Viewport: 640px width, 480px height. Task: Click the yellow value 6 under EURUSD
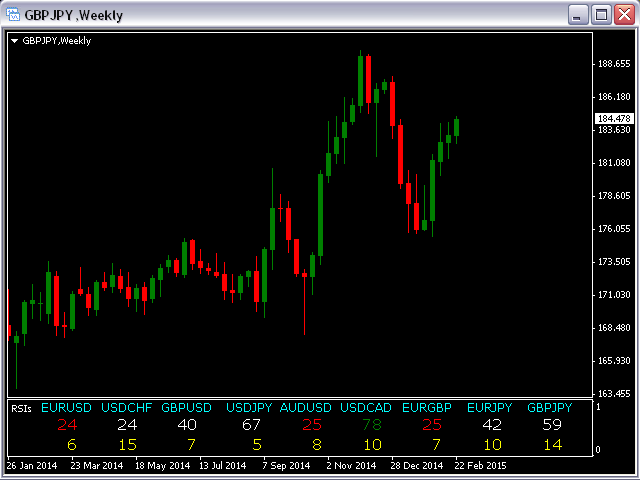point(72,444)
